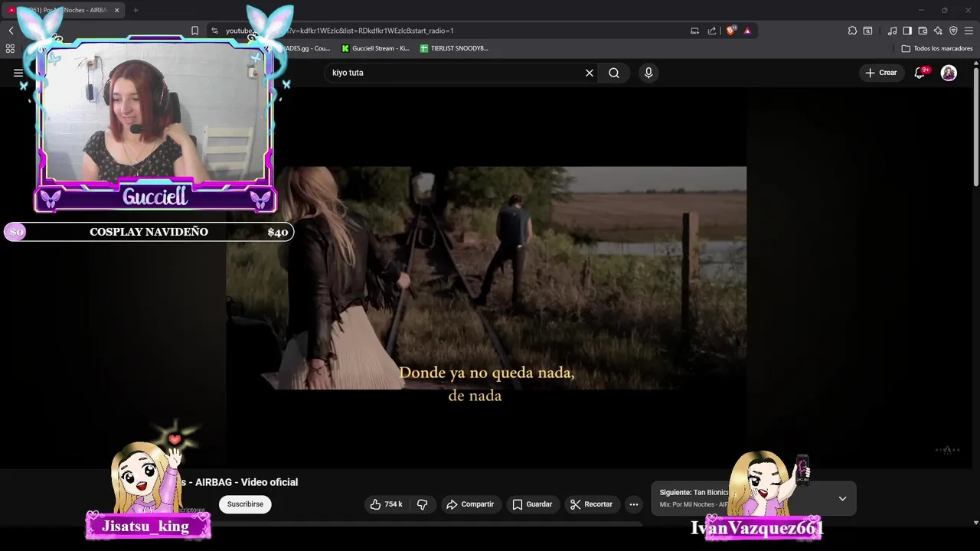Click the video title 'AIRBAG - Video oficial'

pos(247,482)
